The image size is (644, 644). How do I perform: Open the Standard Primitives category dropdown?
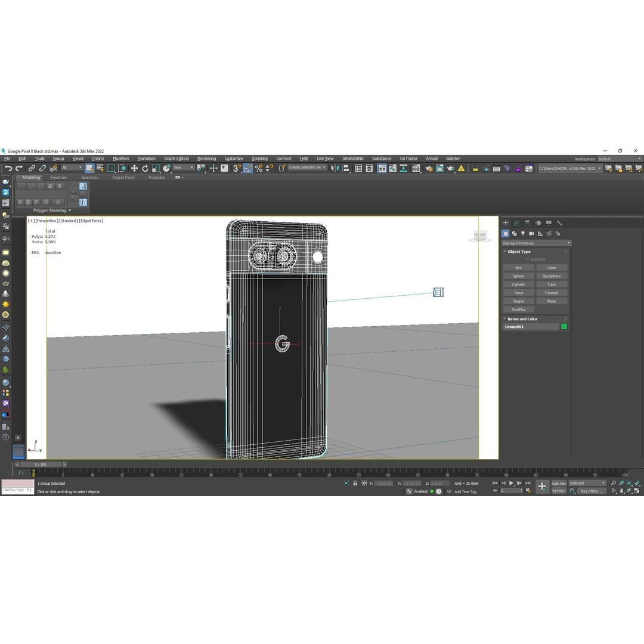(536, 243)
